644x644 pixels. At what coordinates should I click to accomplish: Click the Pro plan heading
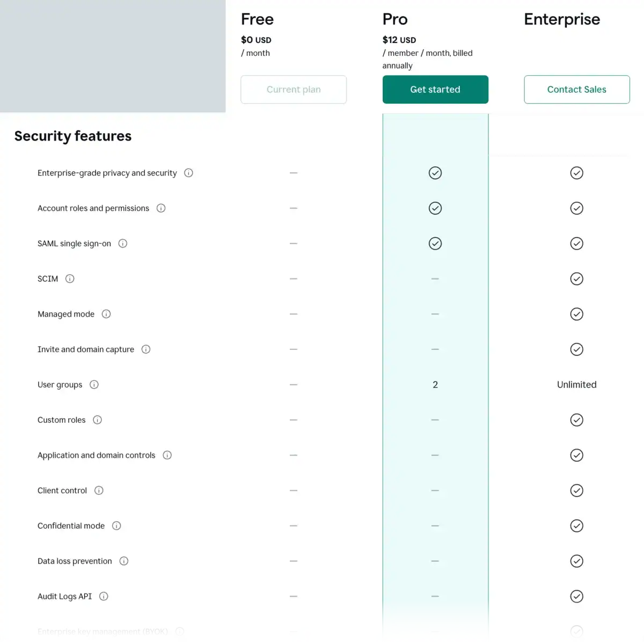tap(394, 19)
